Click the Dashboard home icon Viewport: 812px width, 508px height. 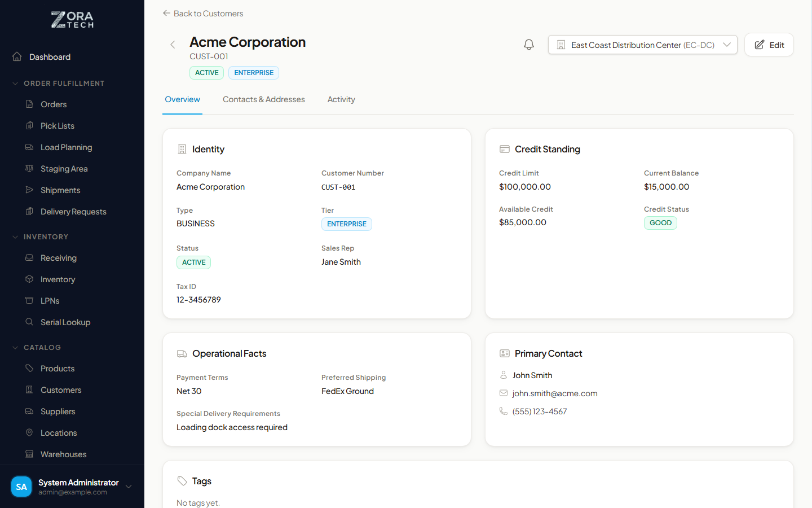click(x=17, y=56)
